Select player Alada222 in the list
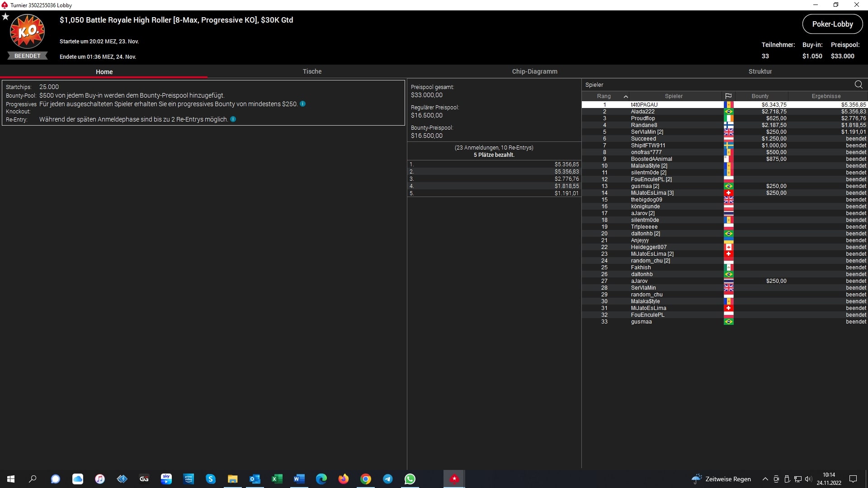The height and width of the screenshot is (488, 868). 642,112
